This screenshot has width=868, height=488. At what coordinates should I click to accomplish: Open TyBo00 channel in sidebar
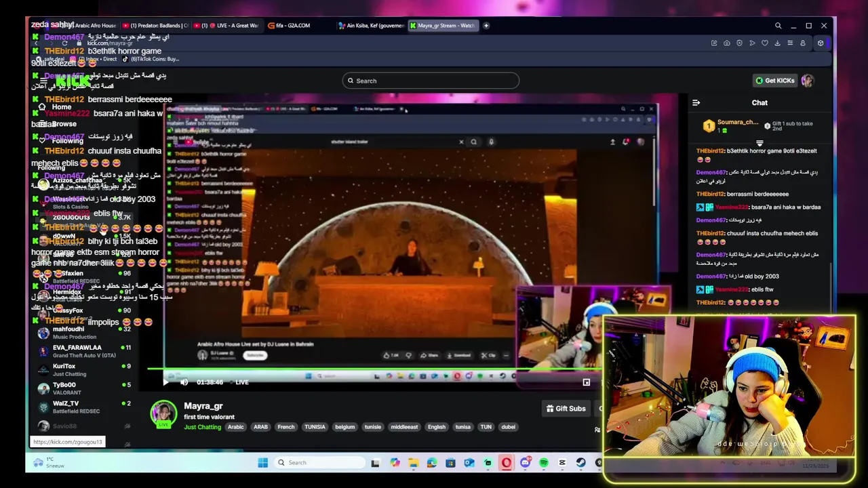tap(83, 388)
